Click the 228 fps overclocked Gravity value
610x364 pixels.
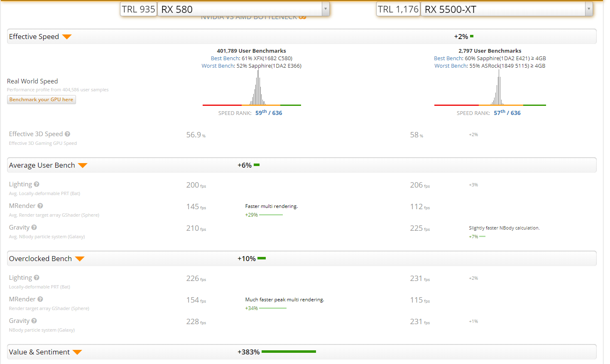(196, 322)
